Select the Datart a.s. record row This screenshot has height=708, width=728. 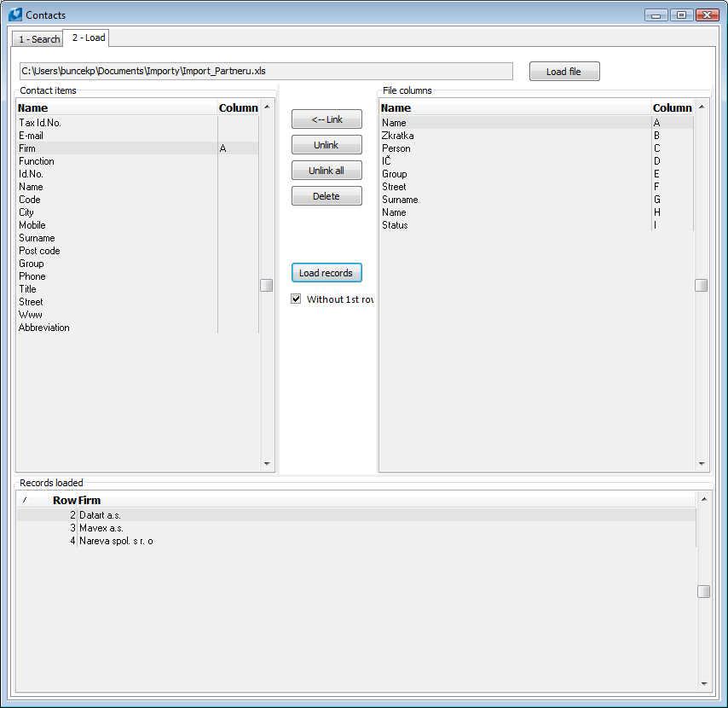[x=356, y=514]
